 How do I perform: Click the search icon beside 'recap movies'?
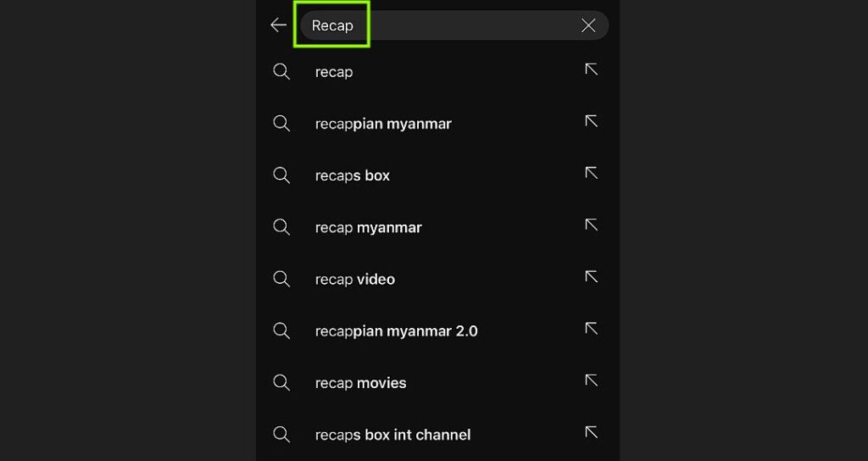tap(281, 383)
